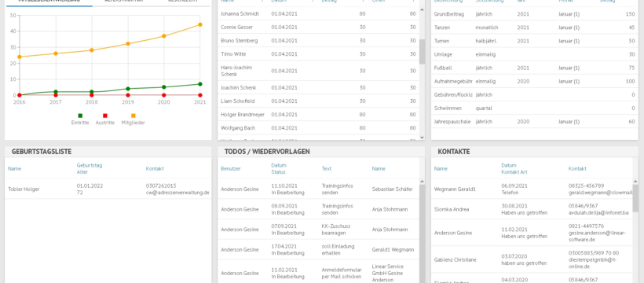
Task: Click the scroll up arrow in the payments list
Action: 423,9
